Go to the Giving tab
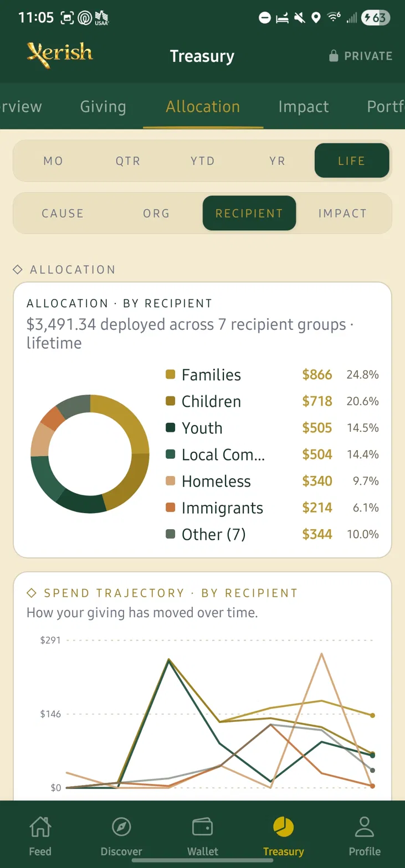This screenshot has width=405, height=868. [103, 106]
